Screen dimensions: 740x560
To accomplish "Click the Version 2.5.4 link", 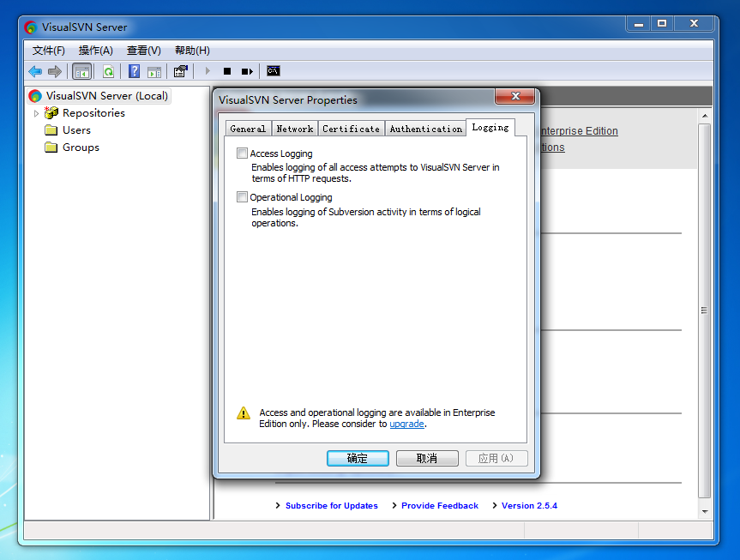I will pyautogui.click(x=530, y=506).
